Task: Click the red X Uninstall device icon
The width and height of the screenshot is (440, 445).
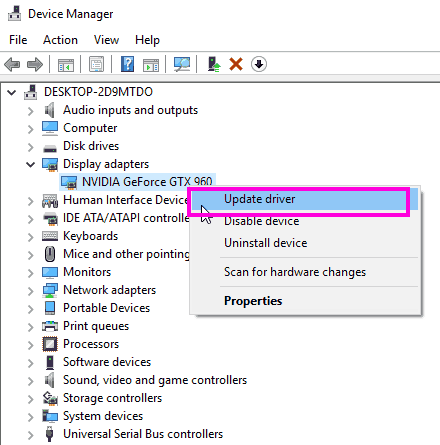Action: tap(236, 64)
